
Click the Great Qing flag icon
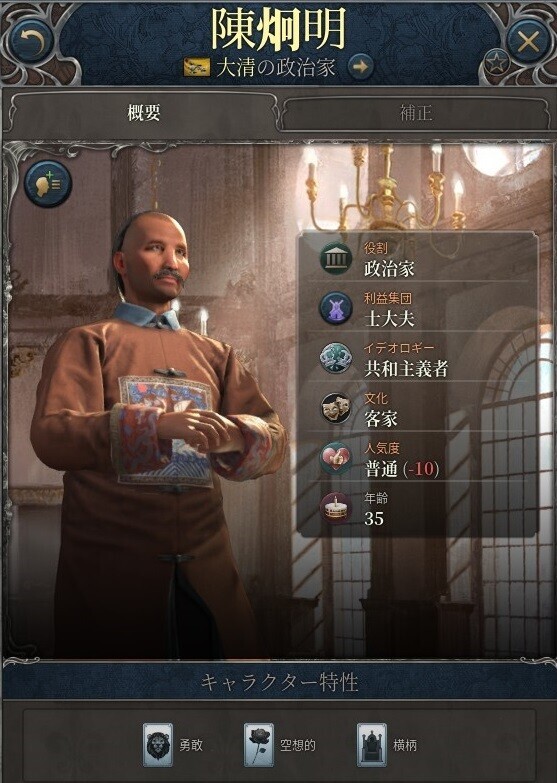[x=196, y=67]
